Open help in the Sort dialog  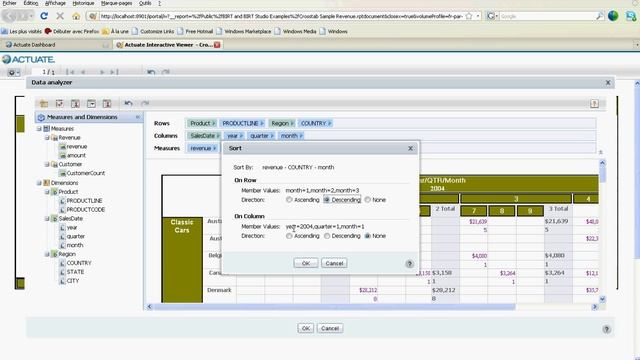[x=409, y=264]
